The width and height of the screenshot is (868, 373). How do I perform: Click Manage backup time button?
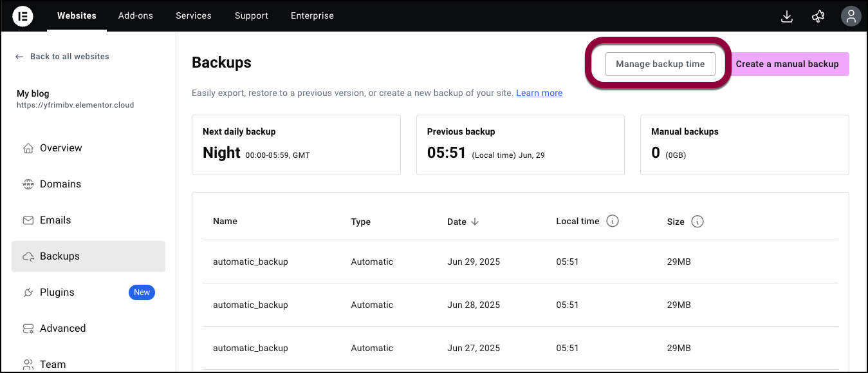660,64
